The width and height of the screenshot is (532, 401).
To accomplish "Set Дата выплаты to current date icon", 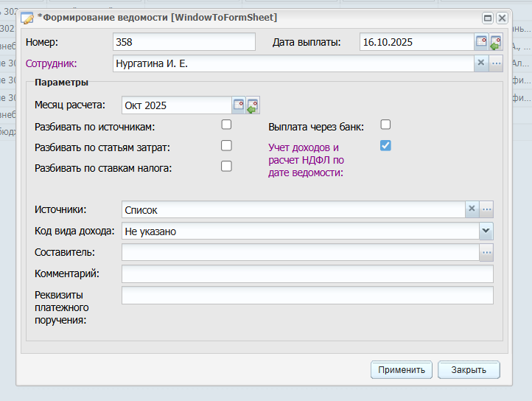I will pos(496,42).
